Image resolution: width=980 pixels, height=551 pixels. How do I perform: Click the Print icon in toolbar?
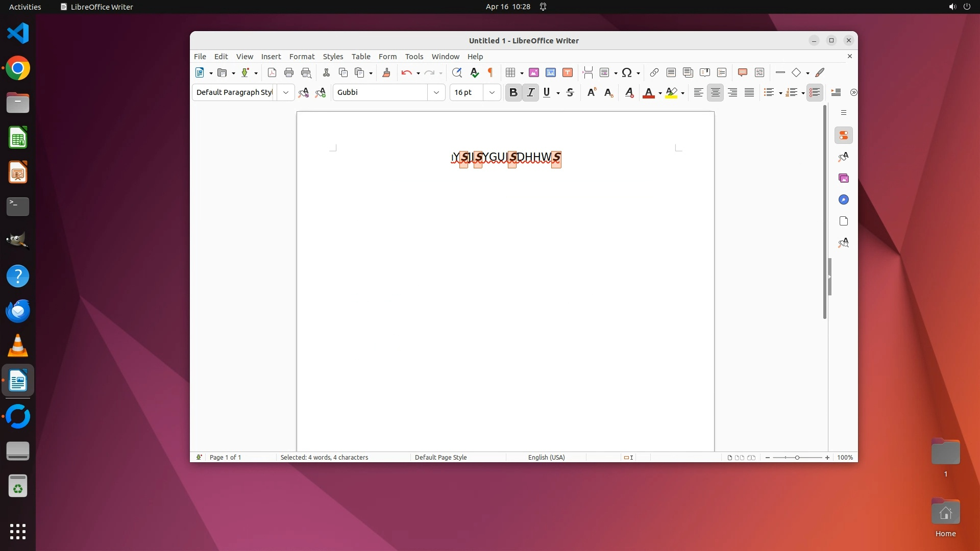click(289, 72)
